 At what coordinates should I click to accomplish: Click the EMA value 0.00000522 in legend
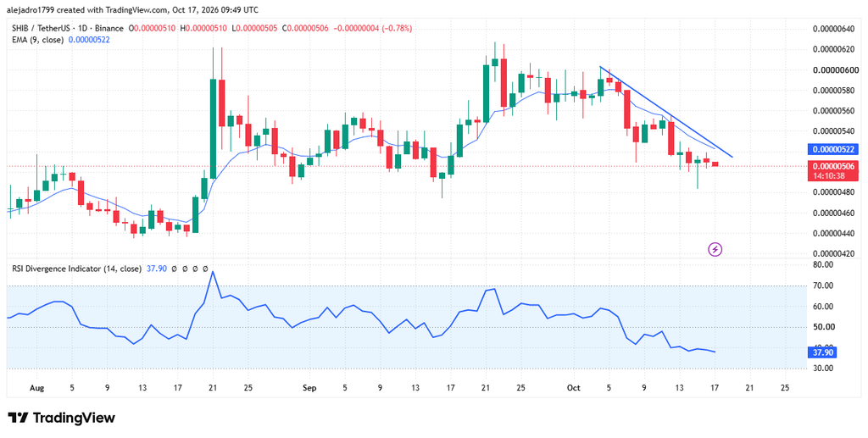[x=89, y=39]
